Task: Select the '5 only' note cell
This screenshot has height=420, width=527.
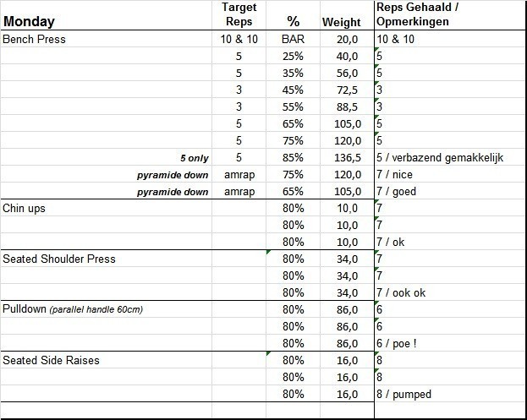Action: (194, 158)
